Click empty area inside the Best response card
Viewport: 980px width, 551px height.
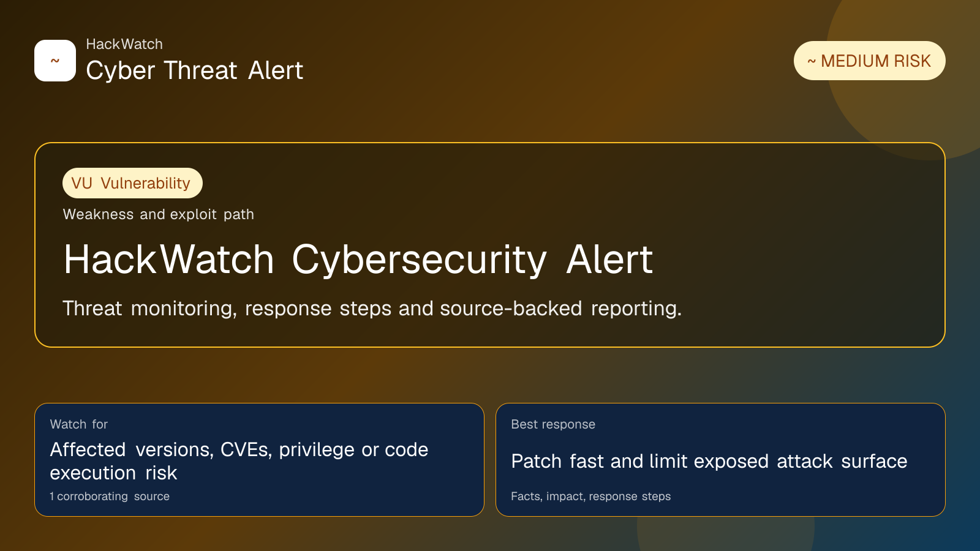pyautogui.click(x=827, y=429)
